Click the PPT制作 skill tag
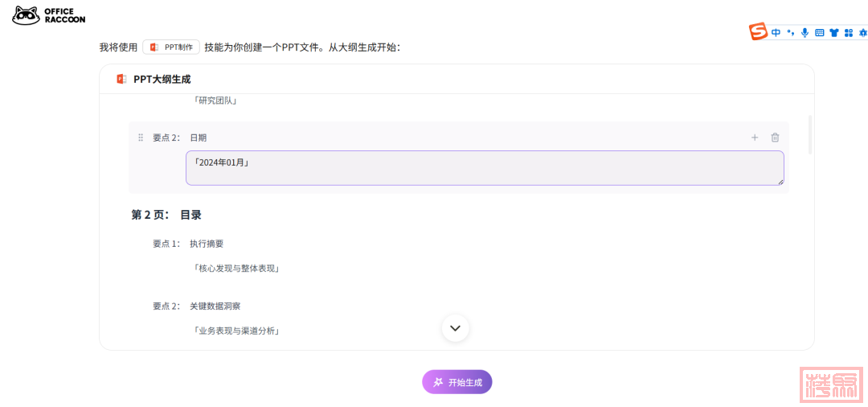 point(171,47)
